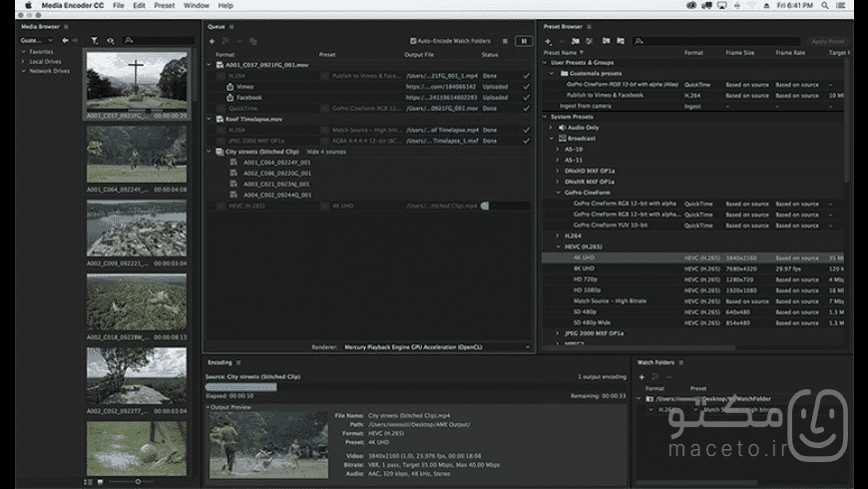Click the back arrow in Media Browser
Screen dimensions: 868x489
pyautogui.click(x=65, y=41)
